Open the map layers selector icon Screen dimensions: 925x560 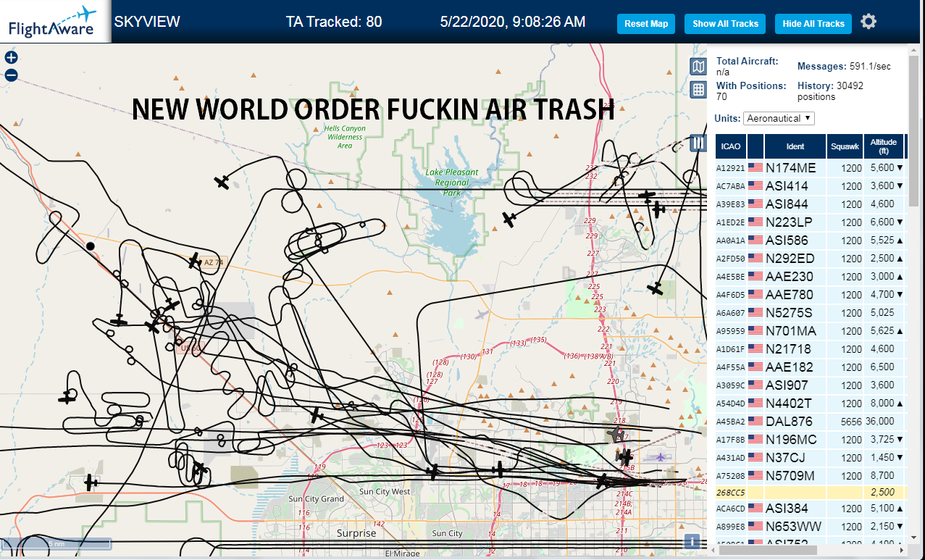pos(698,67)
